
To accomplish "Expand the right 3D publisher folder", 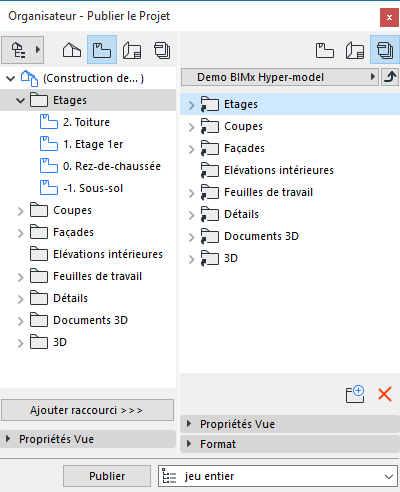I will [x=191, y=259].
